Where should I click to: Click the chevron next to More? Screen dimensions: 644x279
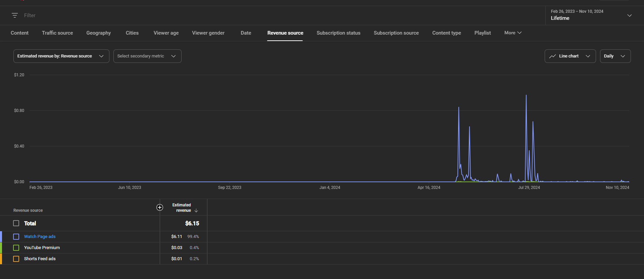519,33
